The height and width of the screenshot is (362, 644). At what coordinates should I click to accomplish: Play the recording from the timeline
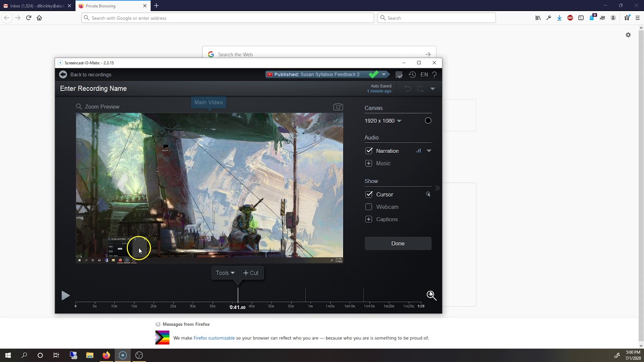(65, 296)
